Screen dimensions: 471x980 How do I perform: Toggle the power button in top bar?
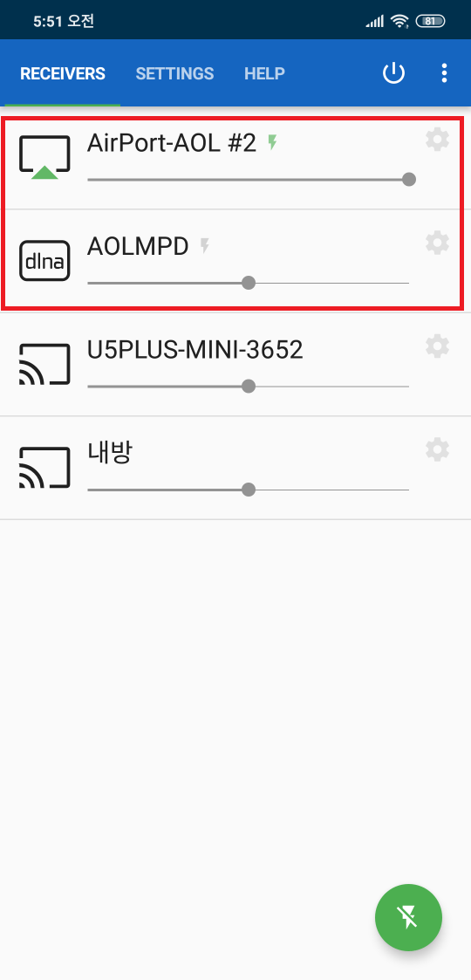pos(393,73)
